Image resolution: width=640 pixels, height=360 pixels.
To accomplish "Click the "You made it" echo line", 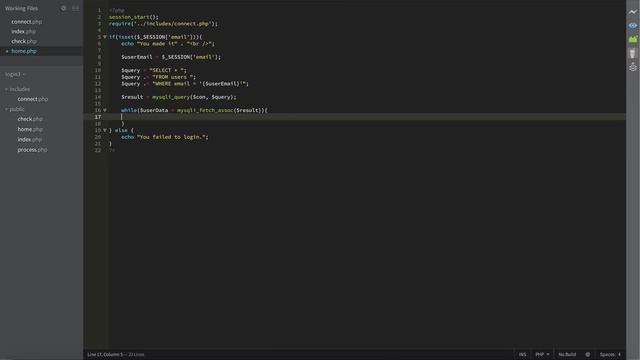I will coord(168,44).
